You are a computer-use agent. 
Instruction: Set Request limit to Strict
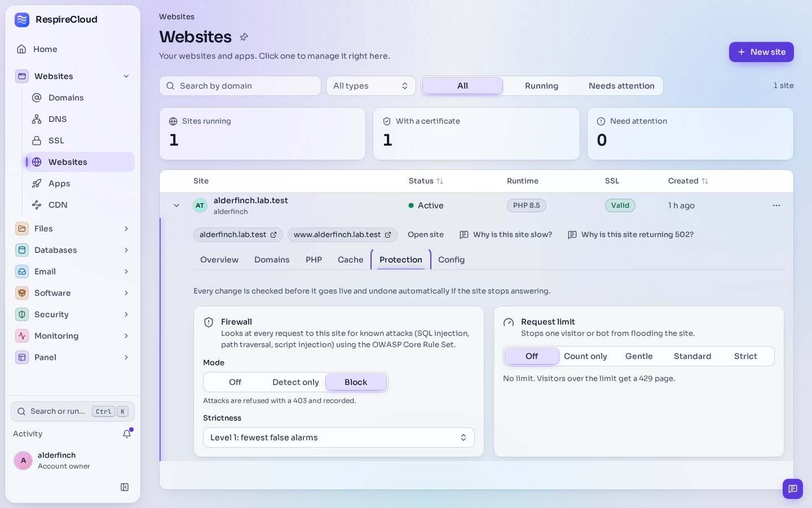click(745, 356)
